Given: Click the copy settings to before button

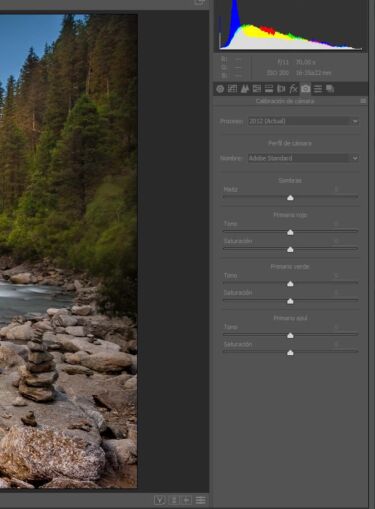Looking at the screenshot, I should 187,500.
